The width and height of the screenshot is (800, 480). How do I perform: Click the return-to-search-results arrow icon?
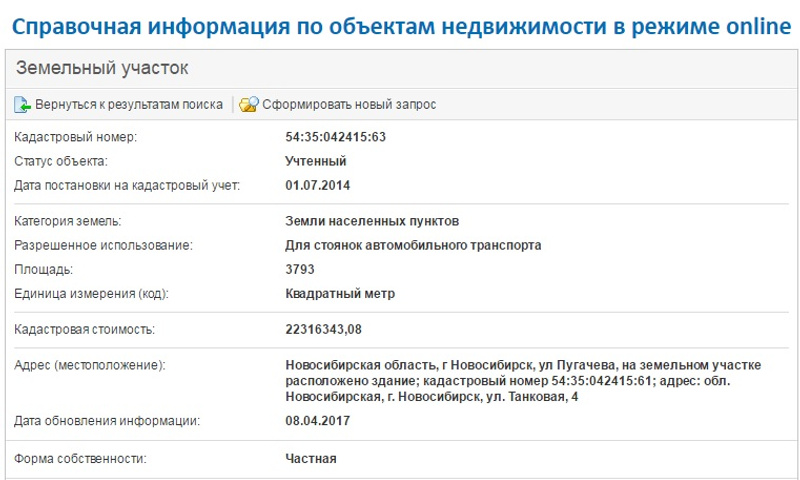pyautogui.click(x=23, y=104)
